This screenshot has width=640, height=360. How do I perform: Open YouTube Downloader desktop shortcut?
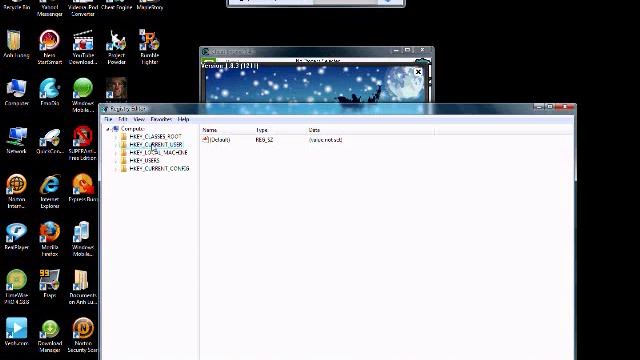83,47
